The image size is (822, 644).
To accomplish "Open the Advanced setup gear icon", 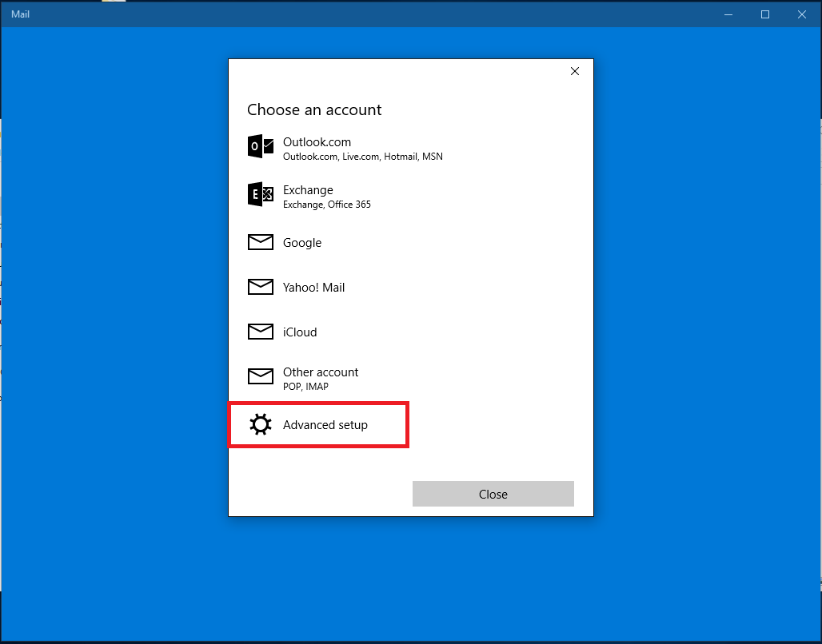I will [x=261, y=424].
